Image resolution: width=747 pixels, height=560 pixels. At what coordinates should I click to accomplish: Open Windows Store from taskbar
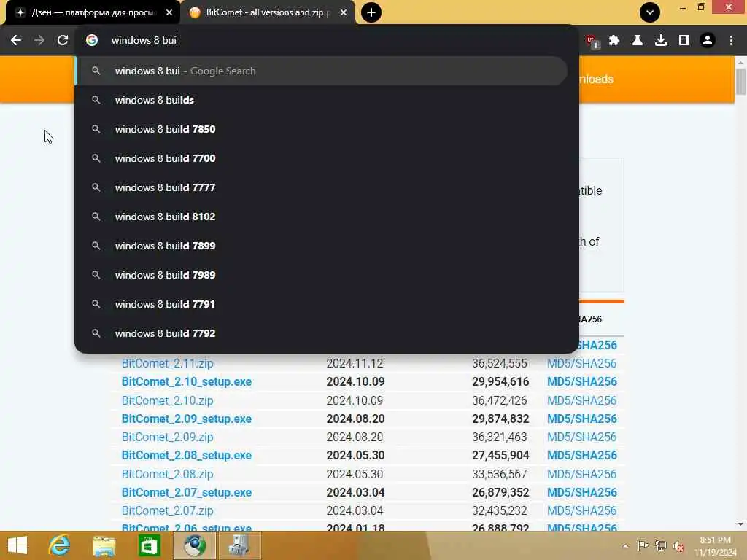[149, 545]
